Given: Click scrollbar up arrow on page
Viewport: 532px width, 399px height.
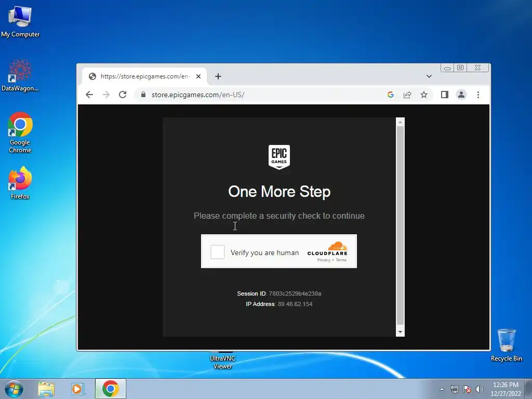Looking at the screenshot, I should pos(400,122).
